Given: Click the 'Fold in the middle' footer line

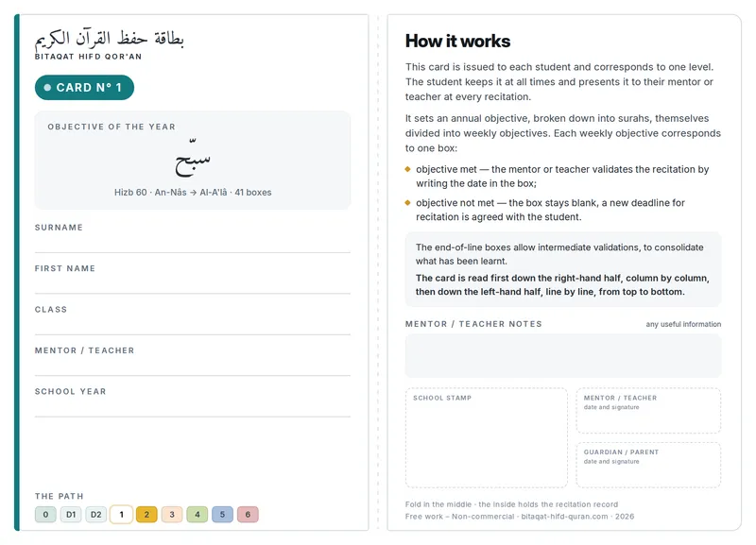Looking at the screenshot, I should pos(511,504).
